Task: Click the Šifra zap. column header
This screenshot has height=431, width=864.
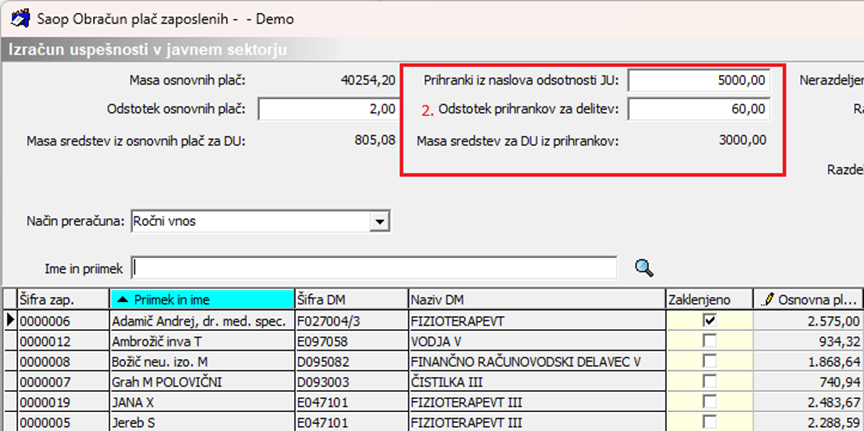Action: pos(63,300)
